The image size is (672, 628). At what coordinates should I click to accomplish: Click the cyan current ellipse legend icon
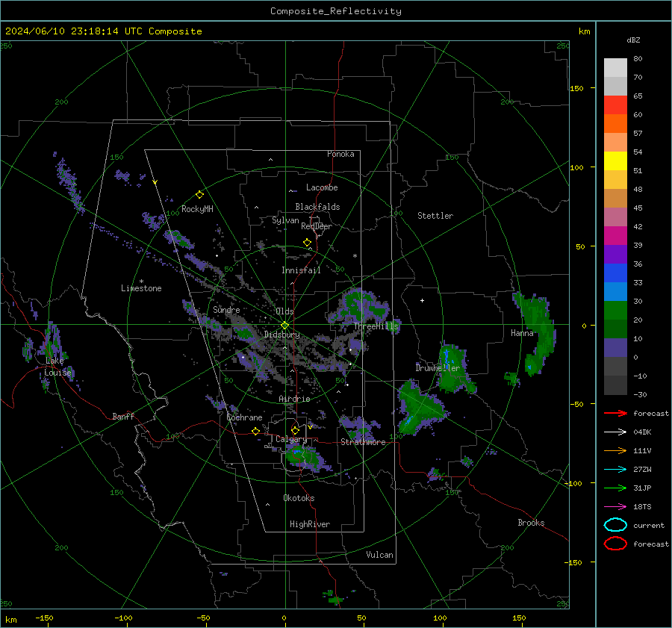coord(615,525)
